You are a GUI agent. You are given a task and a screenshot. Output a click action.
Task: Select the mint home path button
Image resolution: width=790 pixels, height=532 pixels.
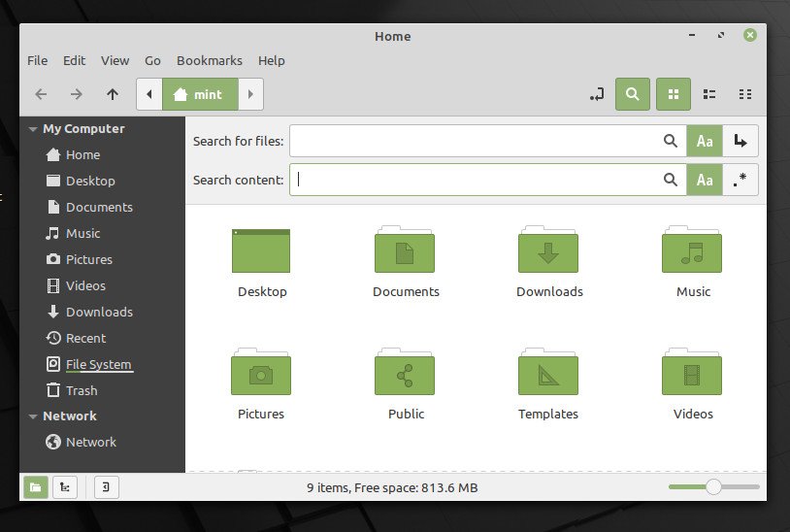200,94
